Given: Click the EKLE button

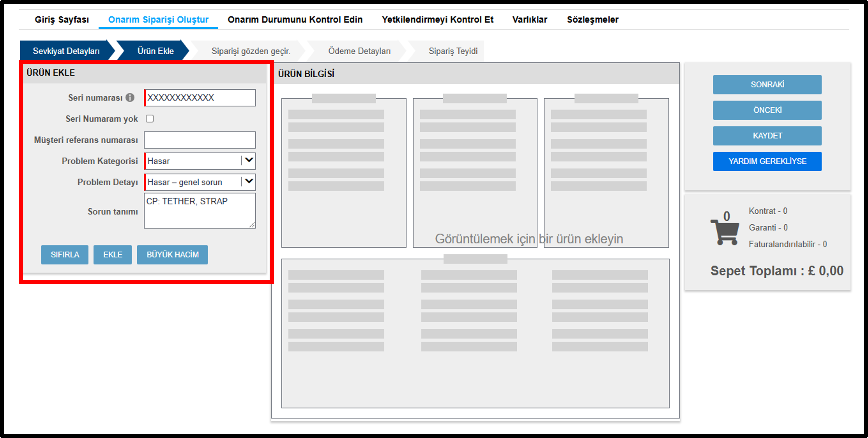Looking at the screenshot, I should [x=113, y=255].
